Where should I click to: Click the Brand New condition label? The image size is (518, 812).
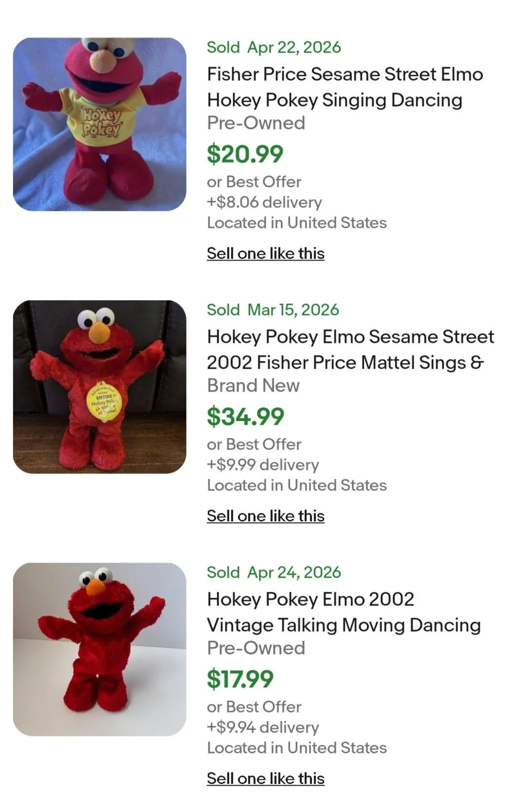[x=253, y=385]
